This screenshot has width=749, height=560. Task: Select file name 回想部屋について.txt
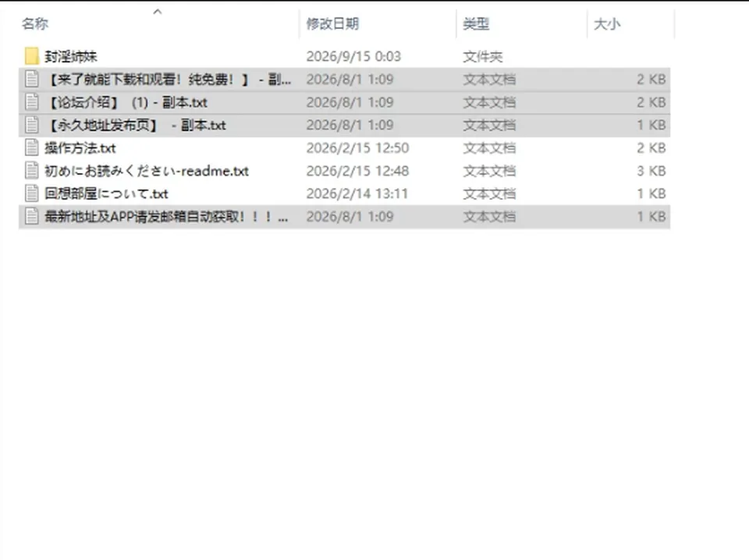pyautogui.click(x=107, y=194)
